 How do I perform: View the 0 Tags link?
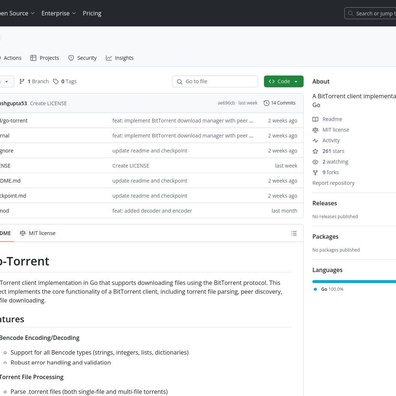(65, 81)
